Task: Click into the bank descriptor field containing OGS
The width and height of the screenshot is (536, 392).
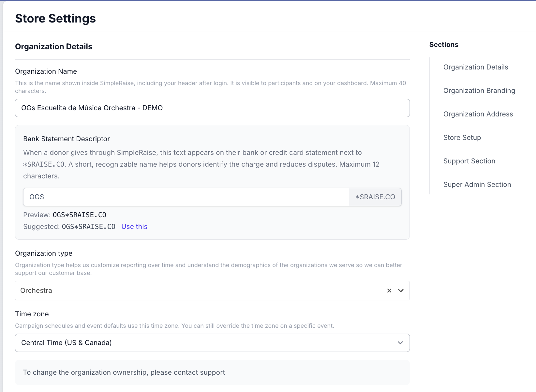Action: (x=186, y=197)
